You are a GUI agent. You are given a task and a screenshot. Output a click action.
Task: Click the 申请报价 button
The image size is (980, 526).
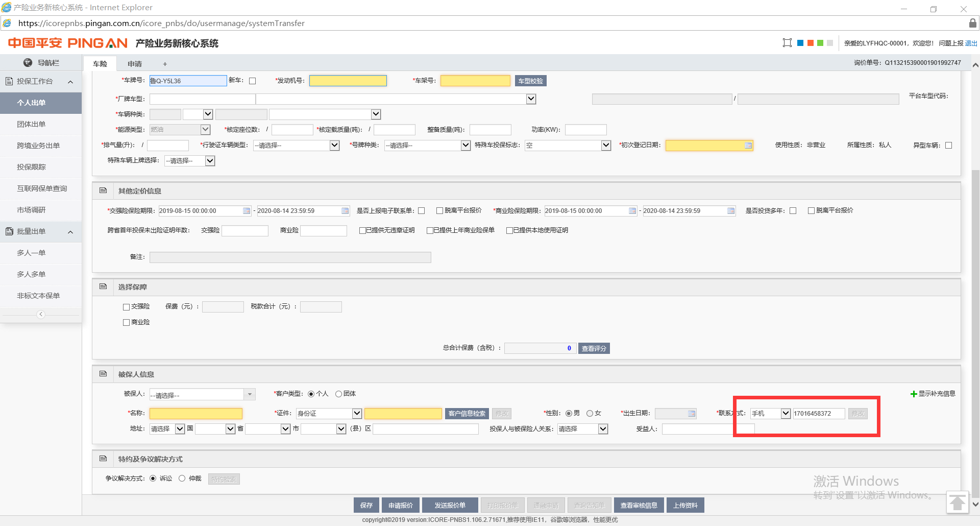coord(400,505)
